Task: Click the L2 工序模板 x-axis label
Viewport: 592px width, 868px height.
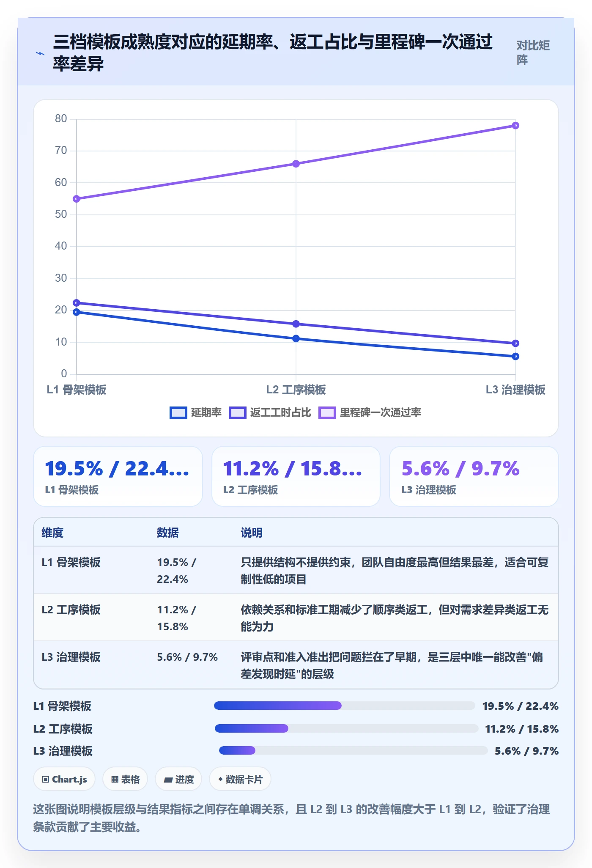Action: (296, 390)
